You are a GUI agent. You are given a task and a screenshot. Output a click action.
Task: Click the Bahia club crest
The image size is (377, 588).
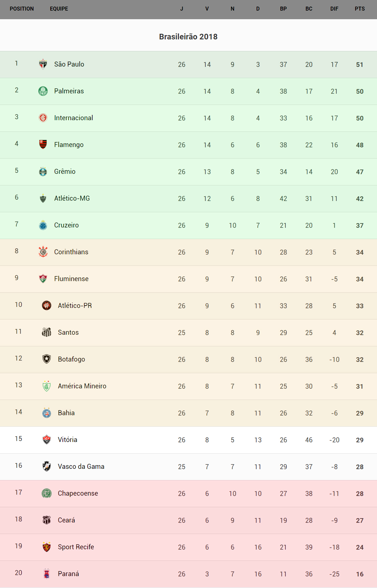pyautogui.click(x=47, y=413)
